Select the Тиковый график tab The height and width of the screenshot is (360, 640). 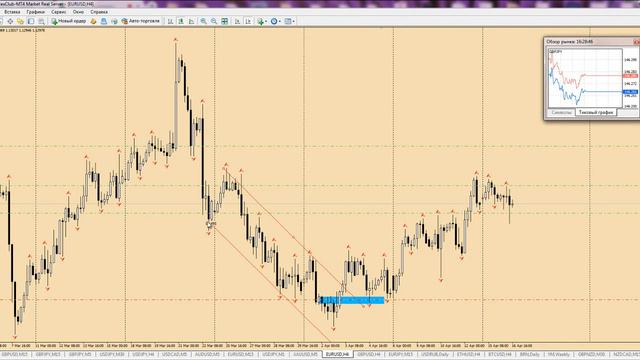pyautogui.click(x=596, y=112)
